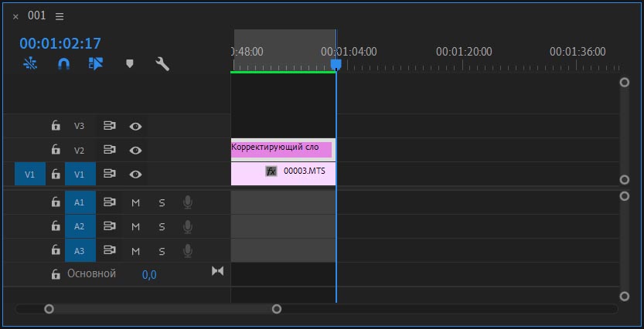Toggle sync lock for V2
Viewport: 644px width, 329px height.
tap(109, 150)
